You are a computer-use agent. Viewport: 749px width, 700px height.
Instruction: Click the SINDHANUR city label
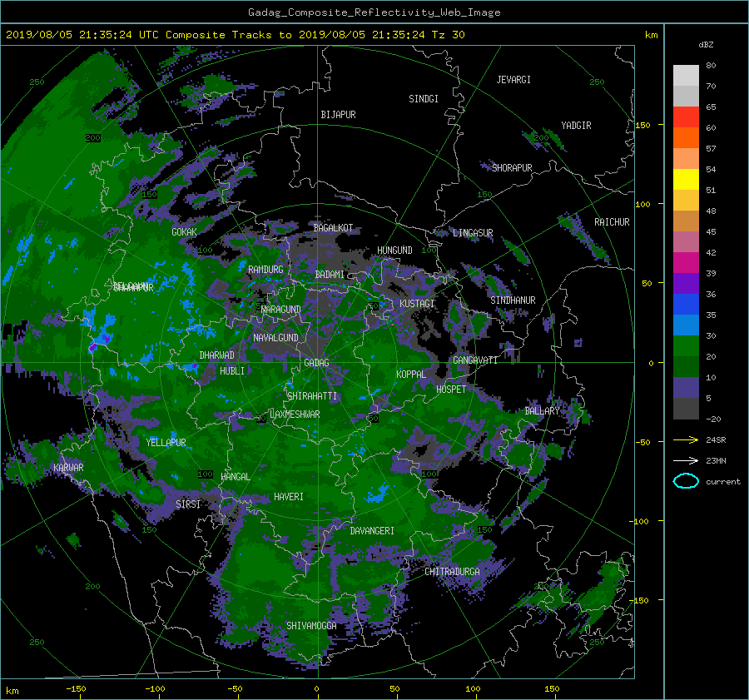[513, 300]
